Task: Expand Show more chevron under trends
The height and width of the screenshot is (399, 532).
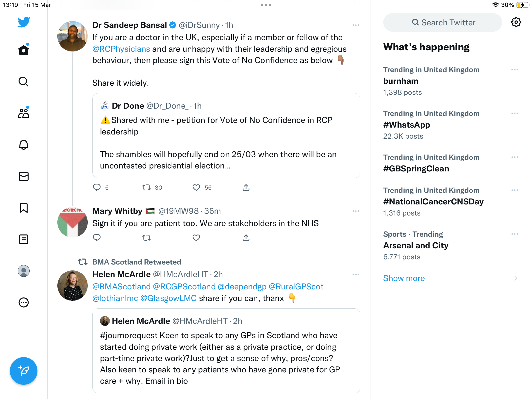Action: coord(515,278)
